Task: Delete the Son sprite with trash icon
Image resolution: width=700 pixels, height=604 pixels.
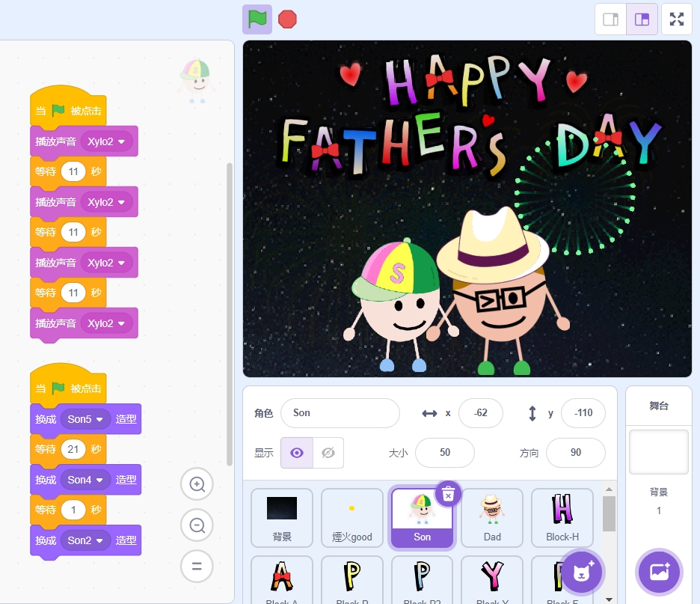Action: coord(448,493)
